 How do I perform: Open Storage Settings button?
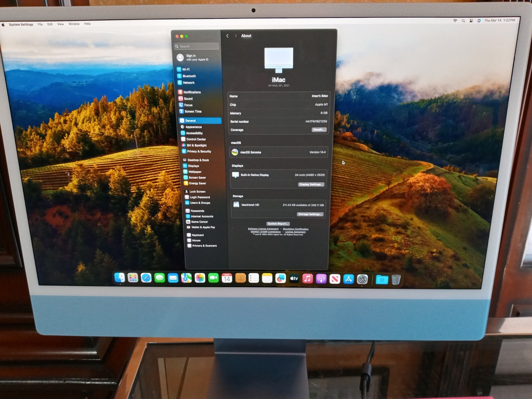tap(310, 214)
